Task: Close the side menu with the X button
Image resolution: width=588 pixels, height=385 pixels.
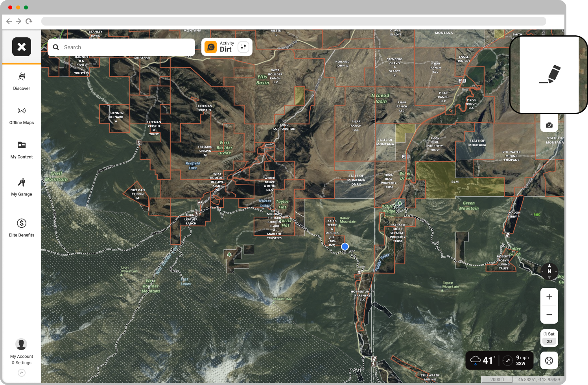Action: point(22,47)
